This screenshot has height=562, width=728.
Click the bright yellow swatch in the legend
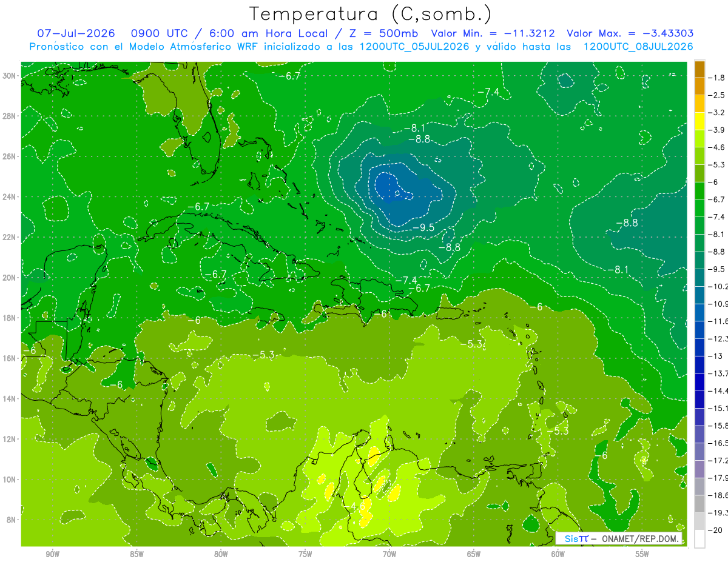699,121
